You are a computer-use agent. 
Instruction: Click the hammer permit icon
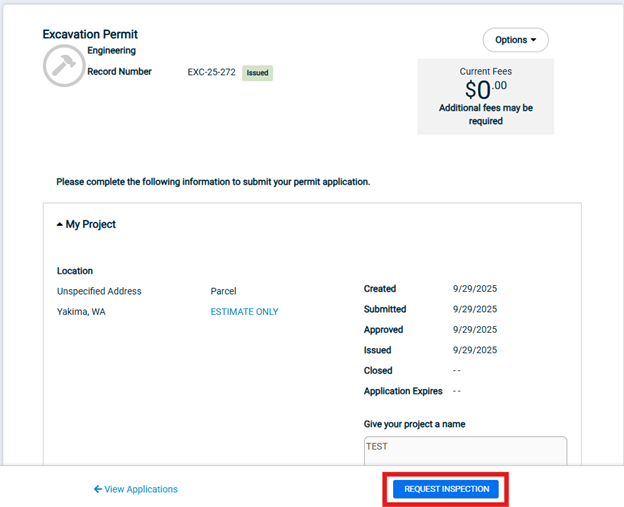pos(63,66)
